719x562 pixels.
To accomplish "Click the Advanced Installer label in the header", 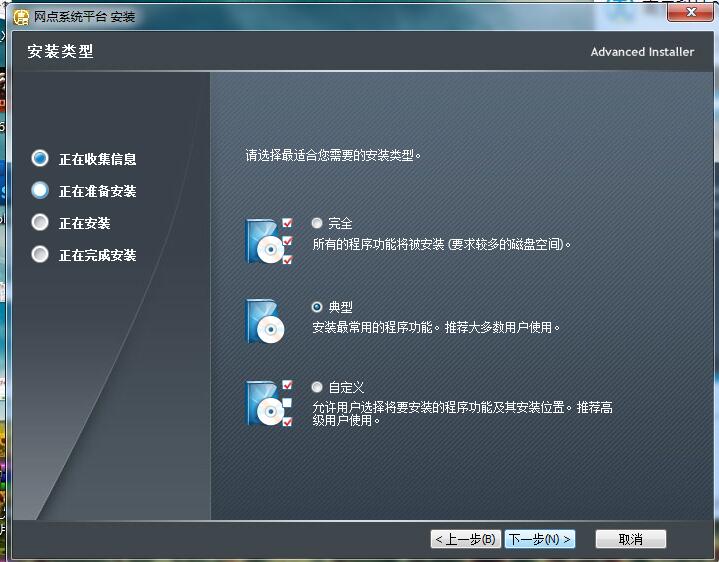I will [x=642, y=52].
